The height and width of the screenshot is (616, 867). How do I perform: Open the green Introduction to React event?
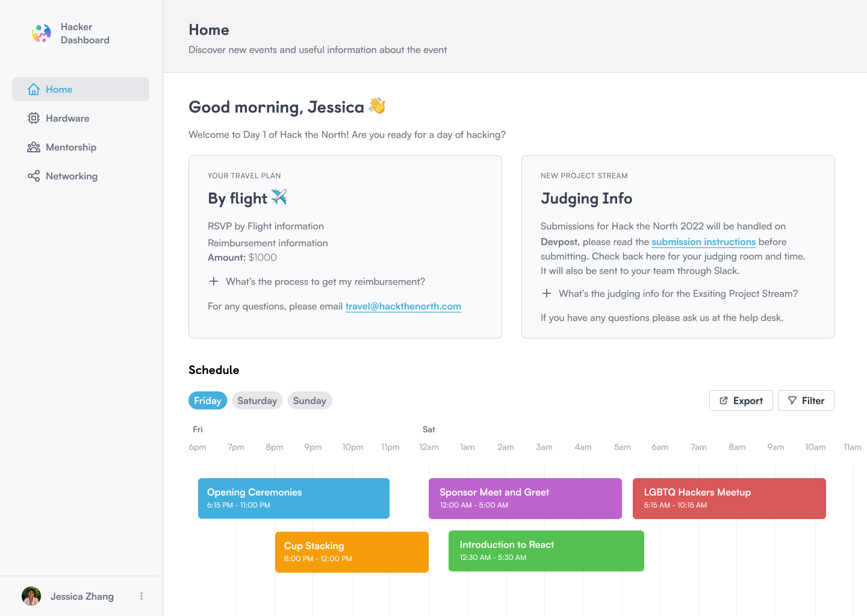pos(546,550)
